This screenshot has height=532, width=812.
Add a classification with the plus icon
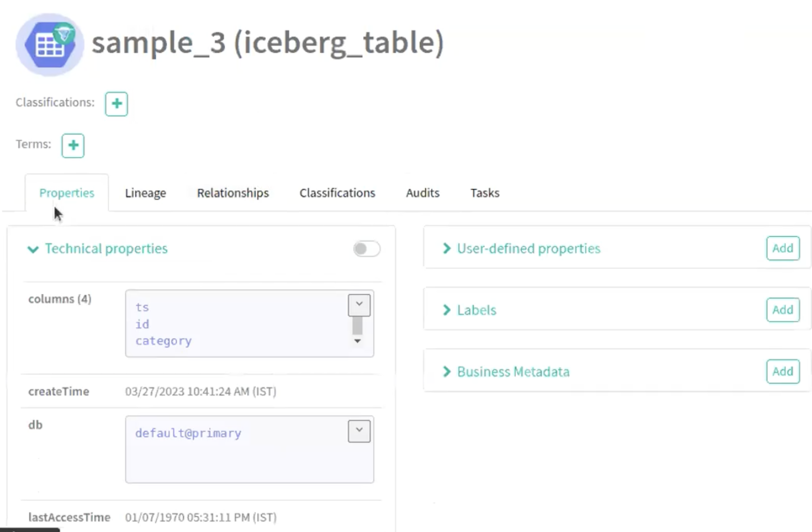click(x=116, y=104)
